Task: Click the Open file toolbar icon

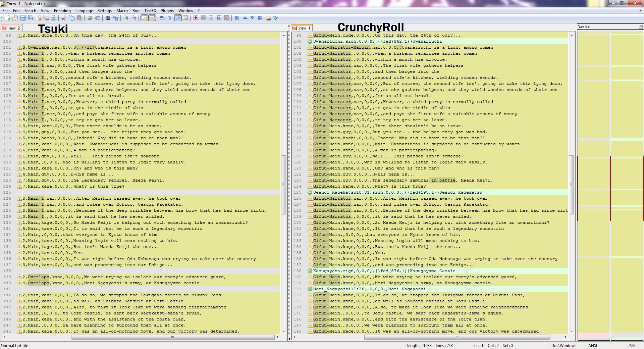Action: click(x=15, y=18)
